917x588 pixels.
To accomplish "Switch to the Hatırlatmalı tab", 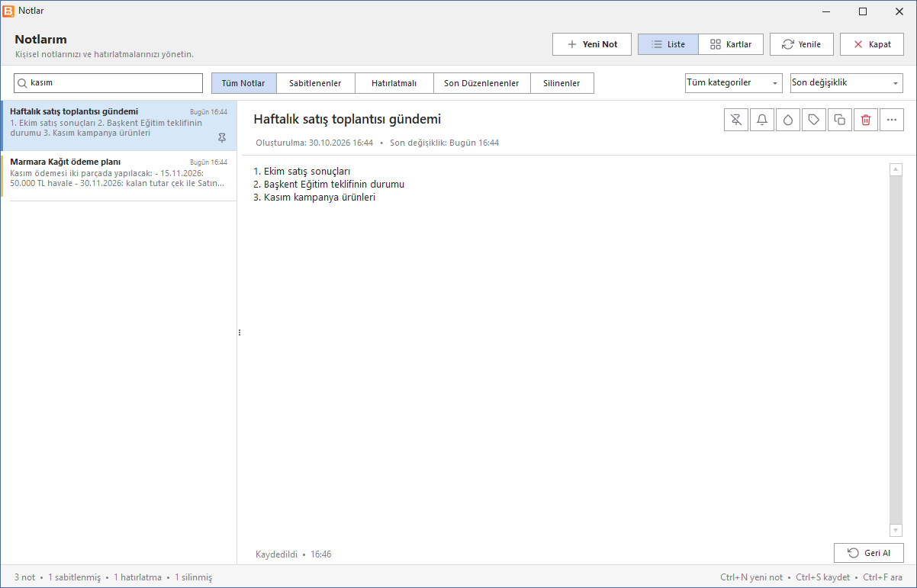I will [x=394, y=83].
